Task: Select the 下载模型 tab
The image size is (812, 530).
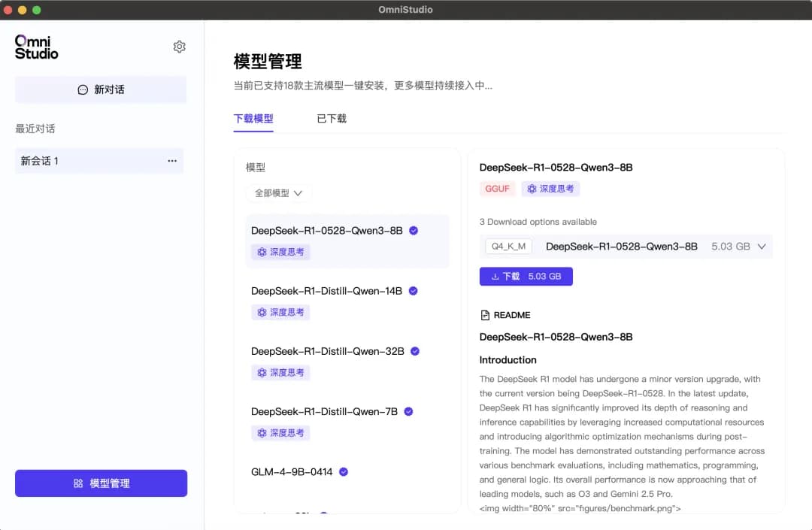Action: (x=253, y=118)
